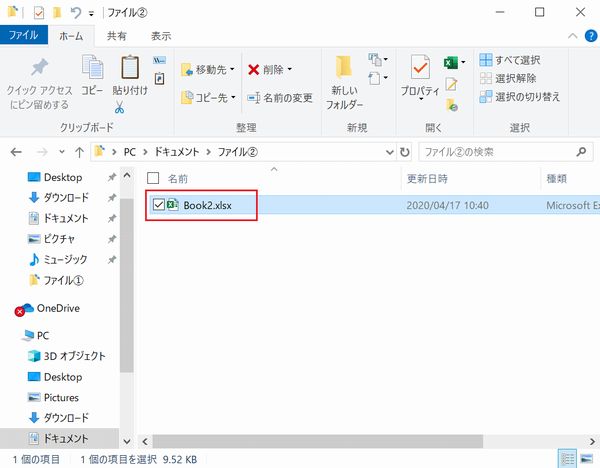
Task: Click New folder icon in quick access toolbar
Action: click(57, 13)
